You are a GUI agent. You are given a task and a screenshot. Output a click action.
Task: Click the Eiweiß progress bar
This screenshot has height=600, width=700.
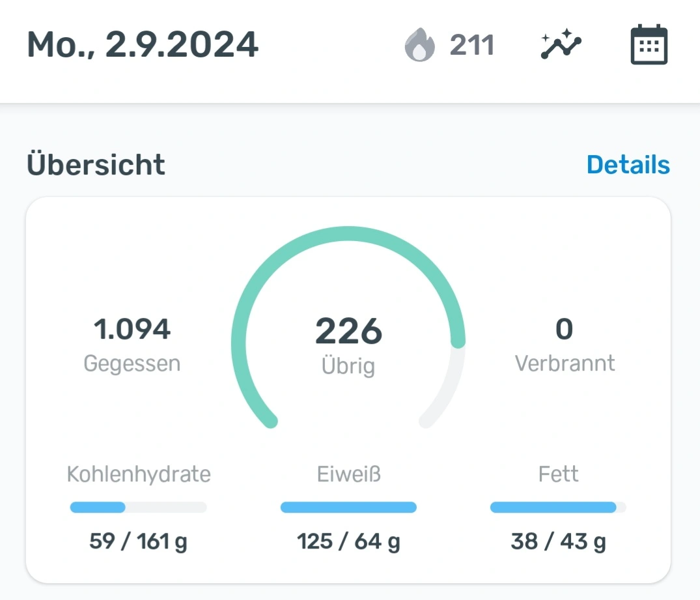coord(348,507)
